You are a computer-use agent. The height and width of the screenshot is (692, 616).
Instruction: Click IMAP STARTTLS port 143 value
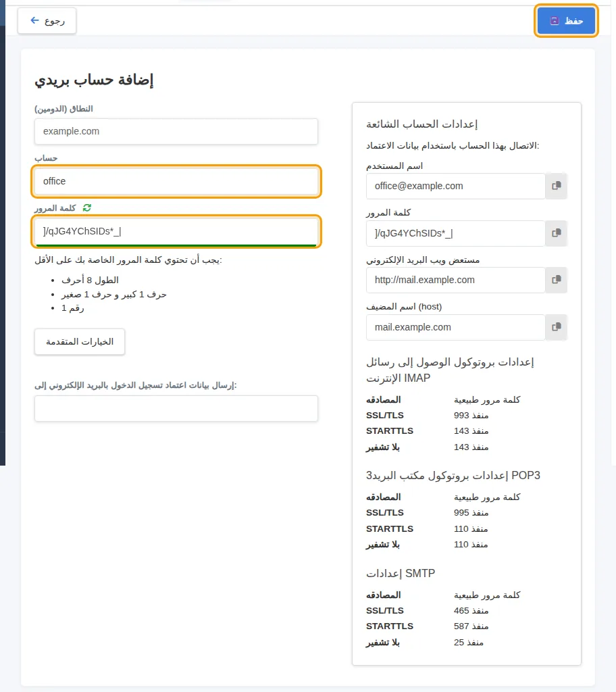[471, 430]
